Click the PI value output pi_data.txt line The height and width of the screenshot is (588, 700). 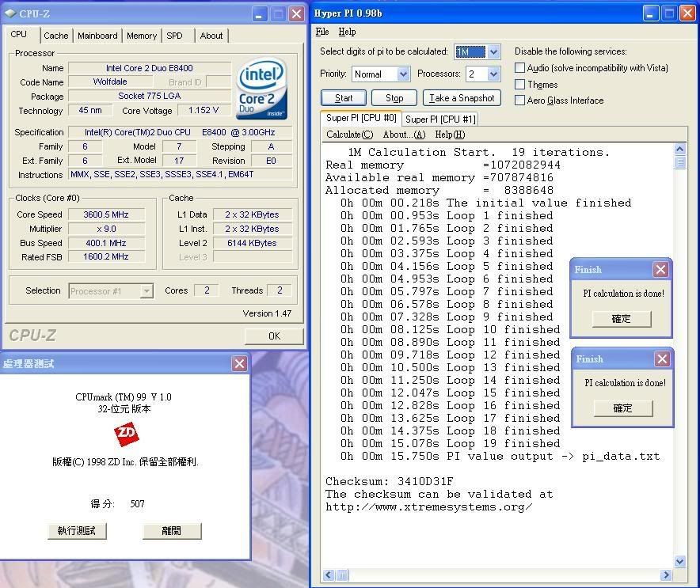tap(500, 457)
